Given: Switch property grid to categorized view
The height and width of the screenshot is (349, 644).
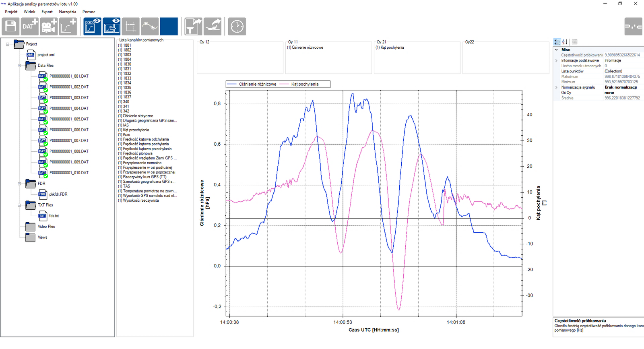Looking at the screenshot, I should [x=557, y=42].
